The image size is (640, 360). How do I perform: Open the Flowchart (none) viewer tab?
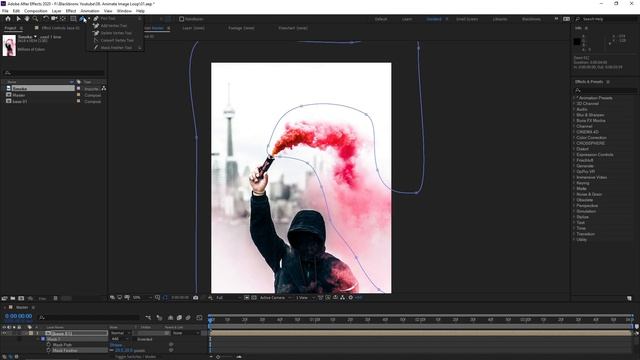pyautogui.click(x=293, y=28)
